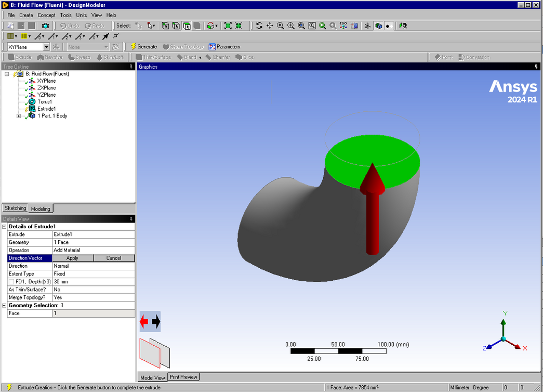
Task: Set the view to Isometric (ISO)
Action: [343, 25]
